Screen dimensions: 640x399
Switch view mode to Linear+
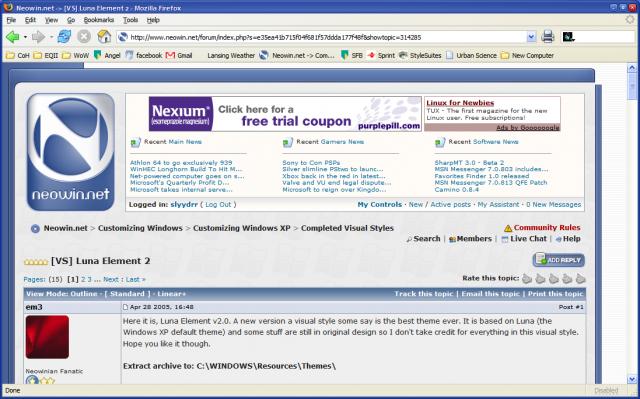[171, 294]
